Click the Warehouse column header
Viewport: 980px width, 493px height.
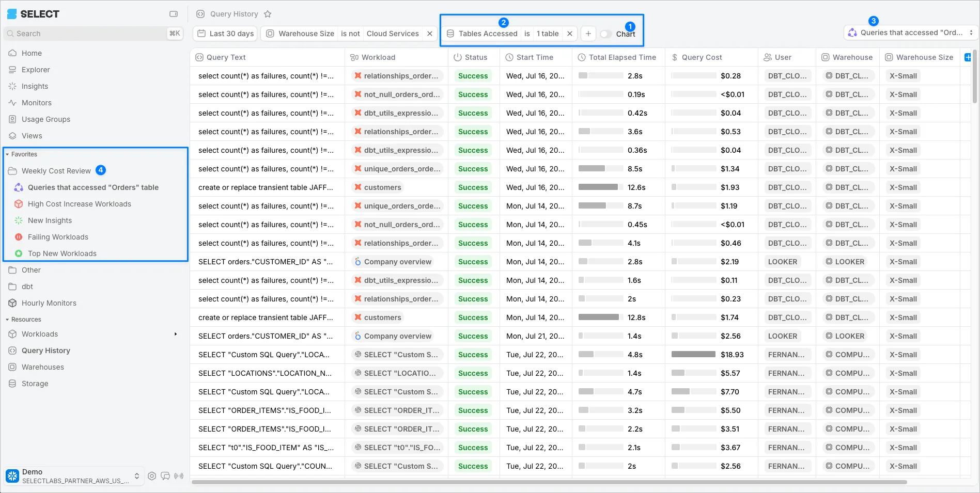coord(847,57)
